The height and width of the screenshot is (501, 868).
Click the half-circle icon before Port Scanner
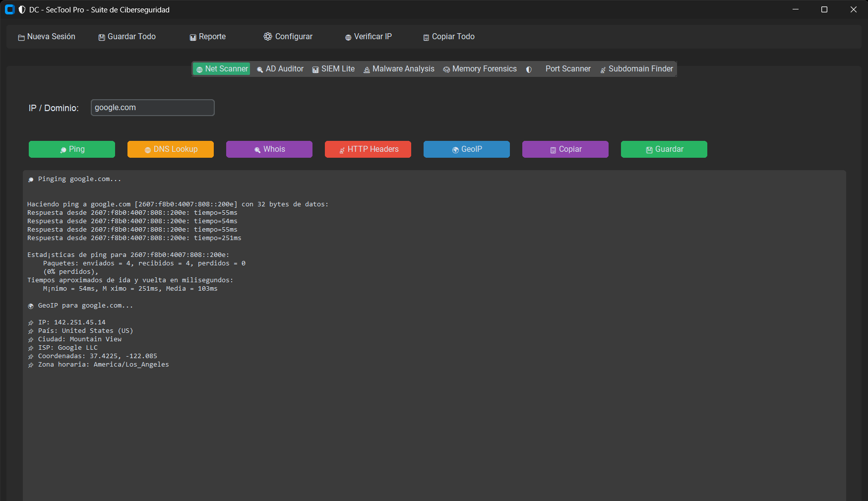(x=529, y=70)
